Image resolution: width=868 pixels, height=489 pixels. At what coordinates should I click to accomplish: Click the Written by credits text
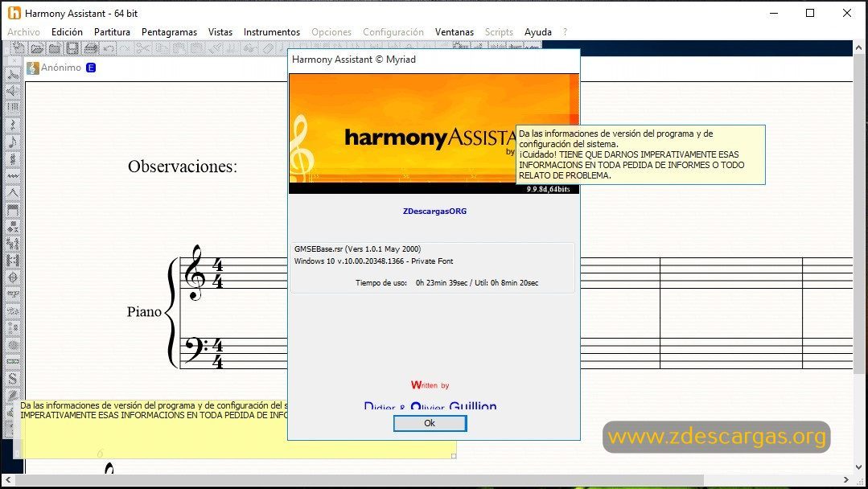[x=430, y=385]
